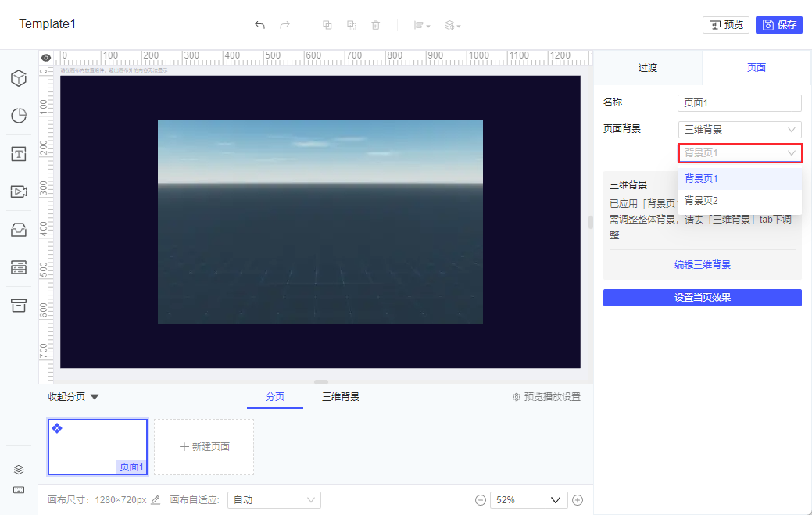Click the undo arrow in top toolbar
This screenshot has width=812, height=515.
pos(260,25)
